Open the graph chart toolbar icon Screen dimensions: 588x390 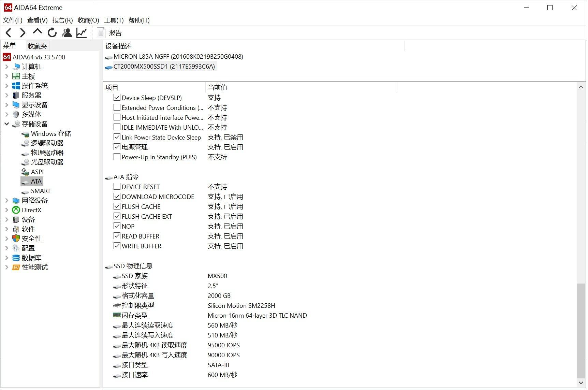82,33
